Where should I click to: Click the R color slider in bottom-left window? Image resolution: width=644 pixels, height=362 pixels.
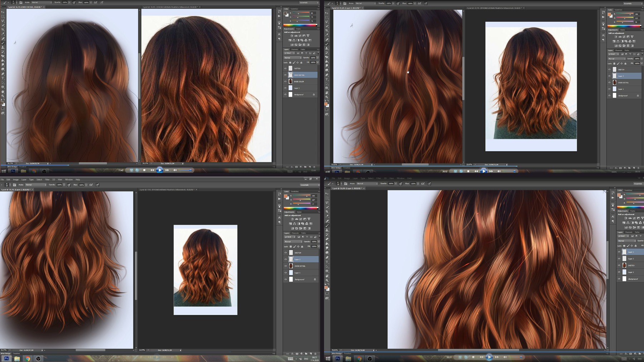point(302,195)
